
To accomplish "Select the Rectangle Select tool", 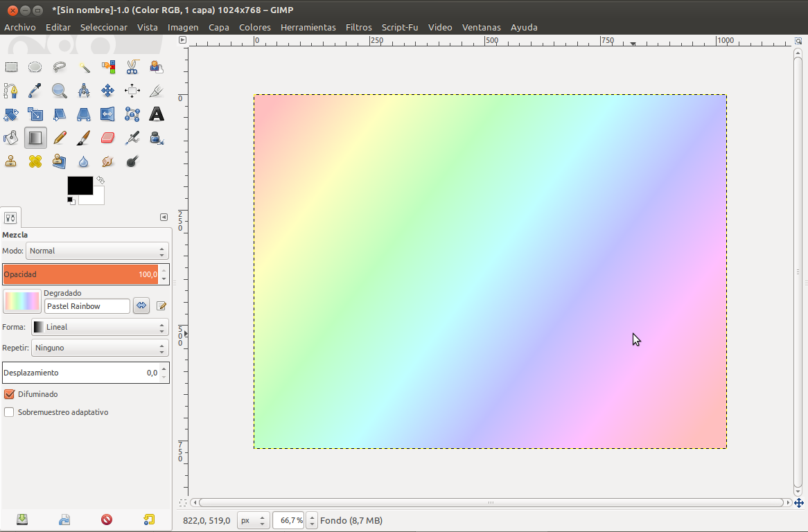I will [12, 67].
